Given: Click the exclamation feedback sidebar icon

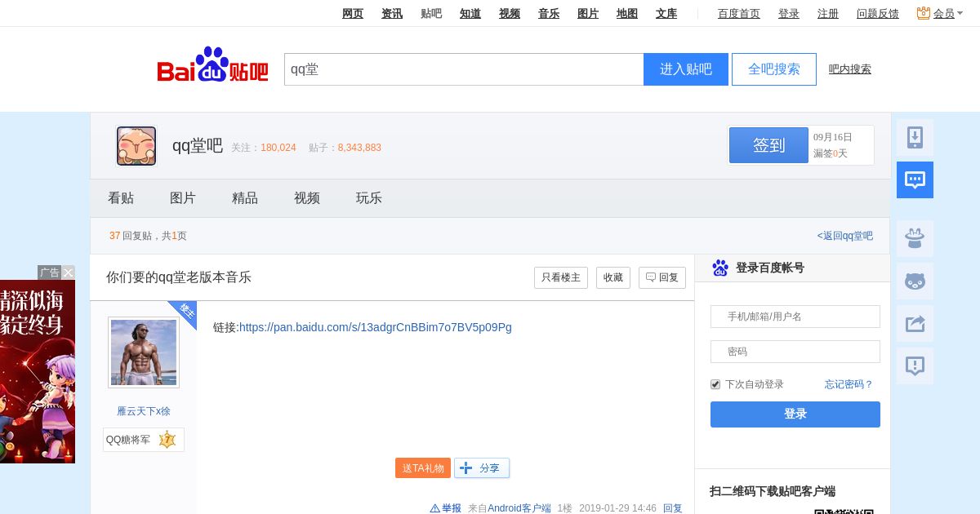Looking at the screenshot, I should coord(915,366).
